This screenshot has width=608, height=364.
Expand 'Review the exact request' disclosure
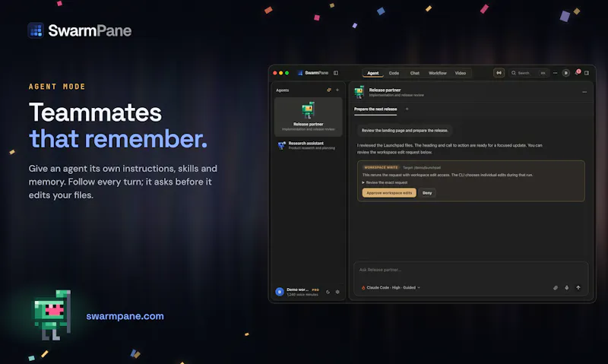385,182
